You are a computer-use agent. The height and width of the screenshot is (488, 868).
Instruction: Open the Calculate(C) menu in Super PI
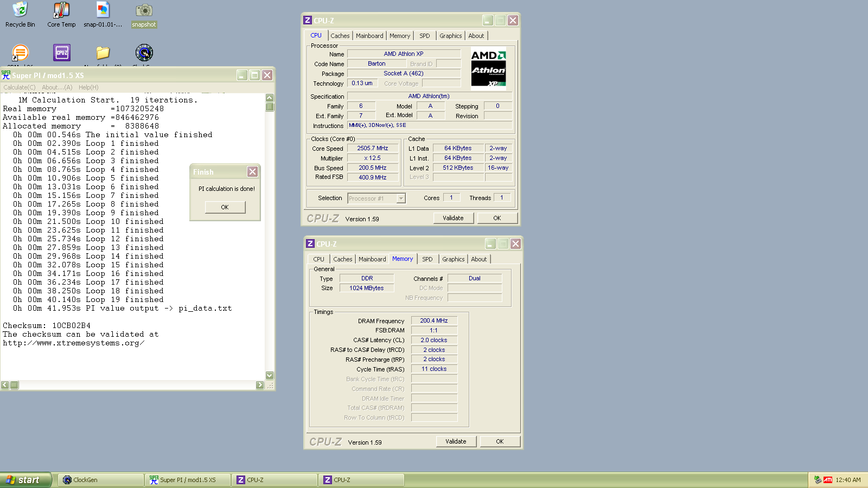click(x=20, y=87)
